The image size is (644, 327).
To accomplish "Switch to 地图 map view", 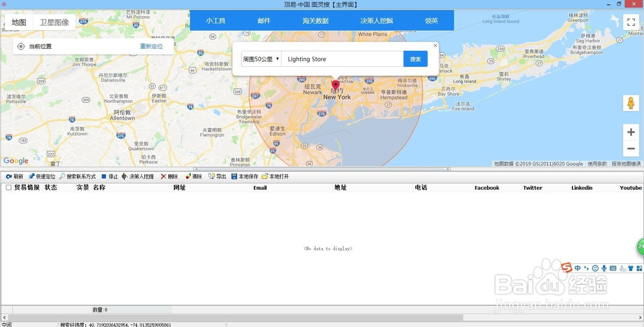I will tap(19, 22).
